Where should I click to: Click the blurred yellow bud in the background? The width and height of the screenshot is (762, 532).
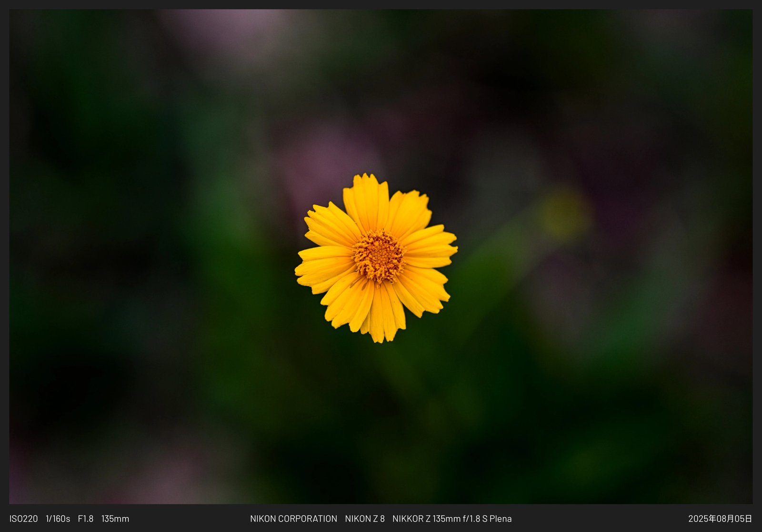click(x=564, y=215)
